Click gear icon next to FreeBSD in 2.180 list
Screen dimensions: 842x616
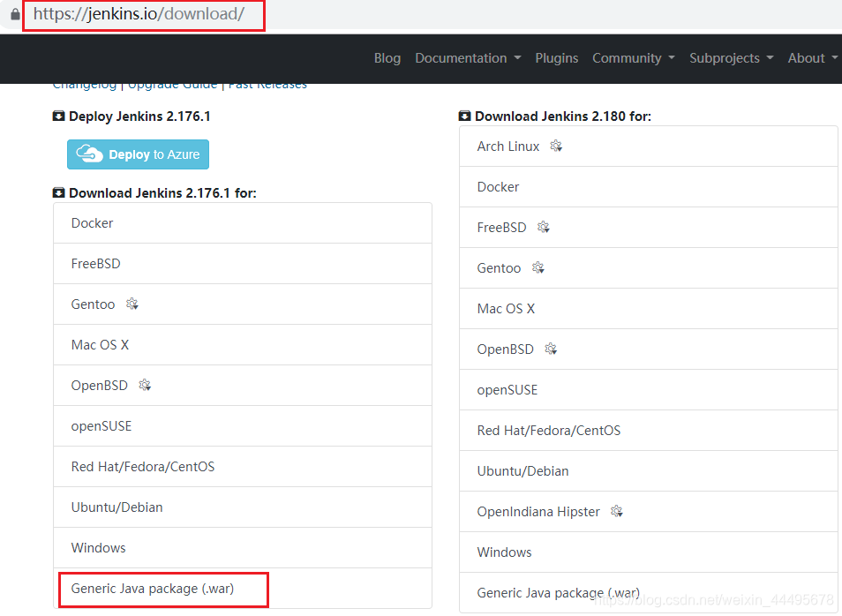tap(544, 227)
